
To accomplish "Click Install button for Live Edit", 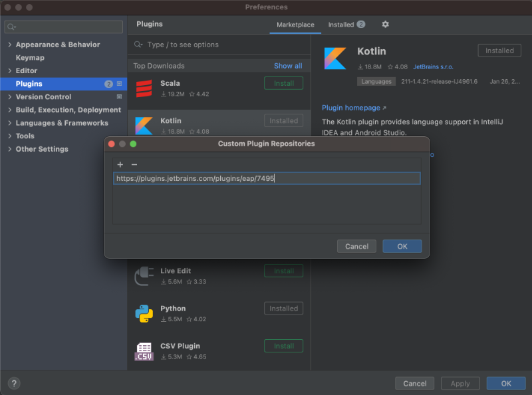I will pyautogui.click(x=284, y=271).
